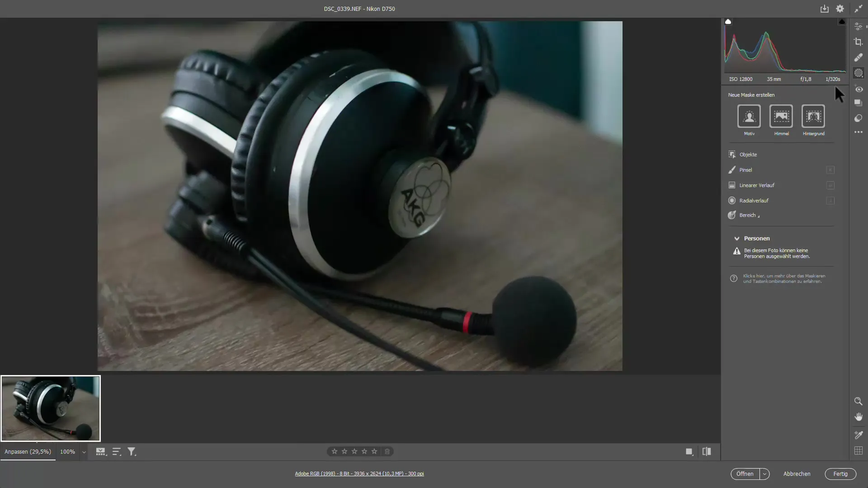This screenshot has height=488, width=868.
Task: Rate photo with three stars
Action: tap(354, 451)
